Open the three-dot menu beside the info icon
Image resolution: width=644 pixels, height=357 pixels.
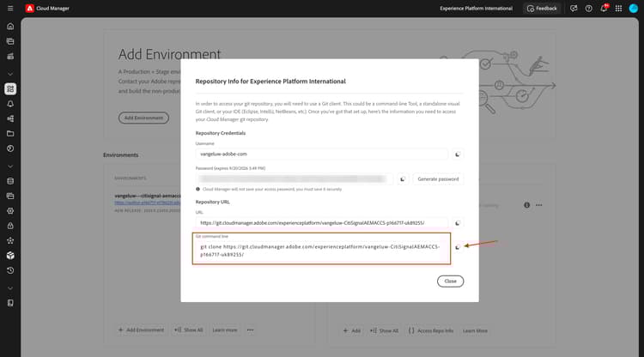point(539,205)
